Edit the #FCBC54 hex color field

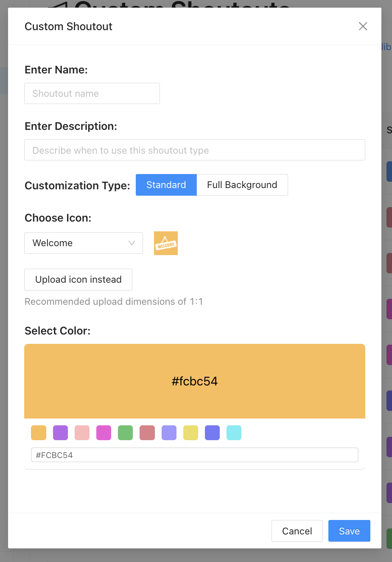click(195, 455)
